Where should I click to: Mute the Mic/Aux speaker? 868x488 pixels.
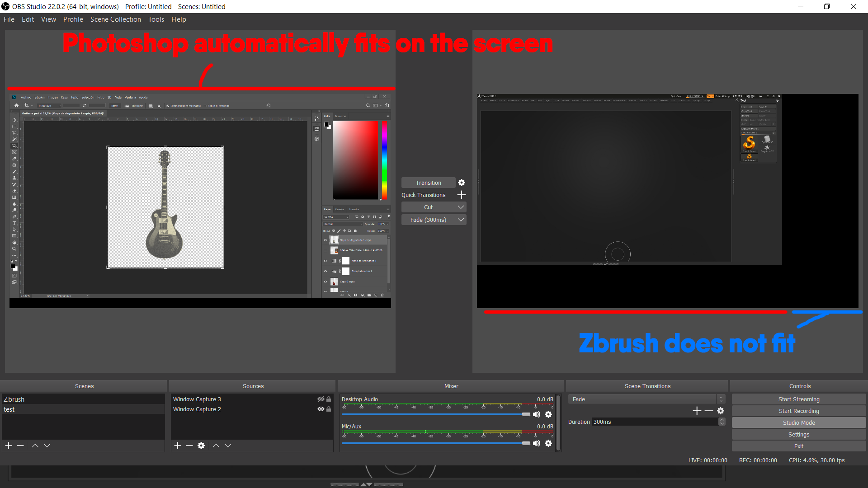click(537, 443)
